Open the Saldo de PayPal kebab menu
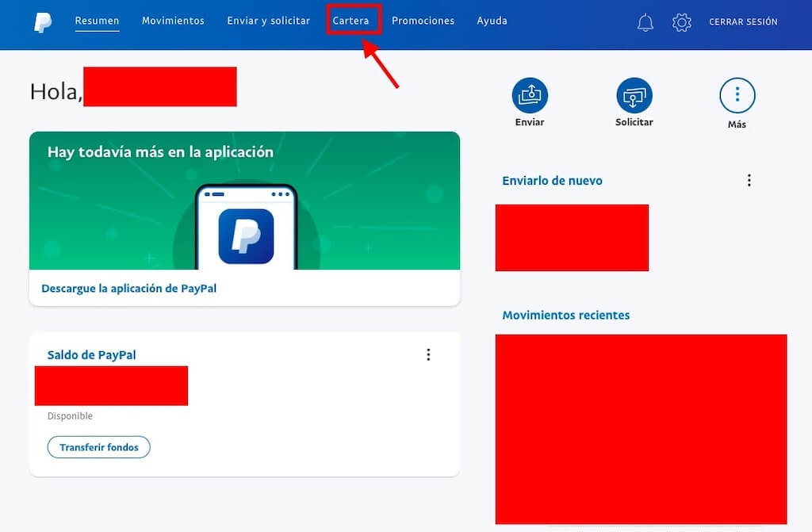812x532 pixels. pos(429,354)
